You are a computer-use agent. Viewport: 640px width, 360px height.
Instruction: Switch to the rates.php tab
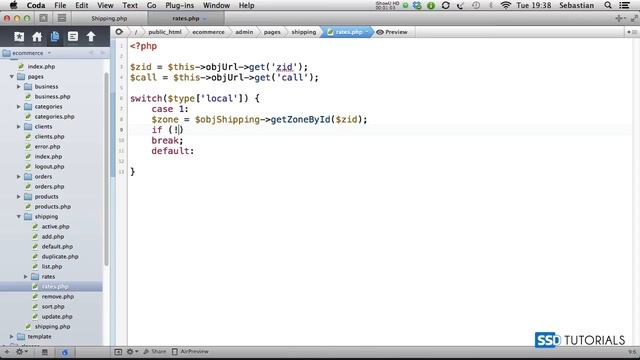tap(186, 18)
